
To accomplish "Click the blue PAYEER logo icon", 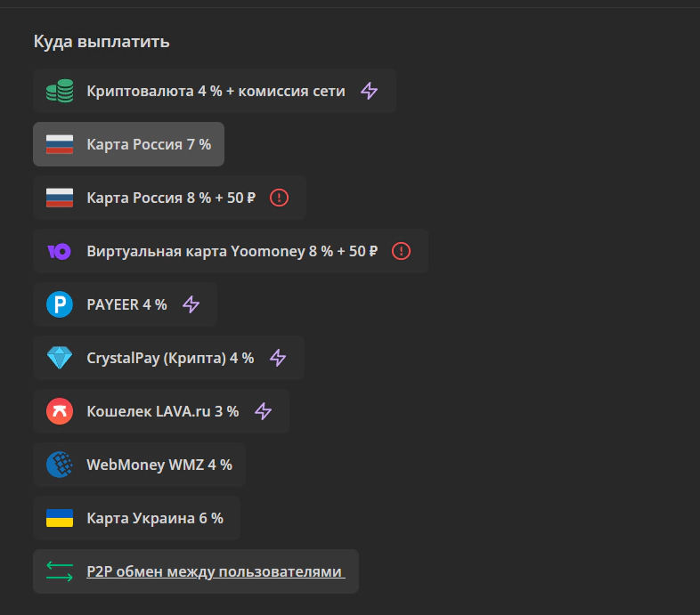I will pyautogui.click(x=60, y=304).
